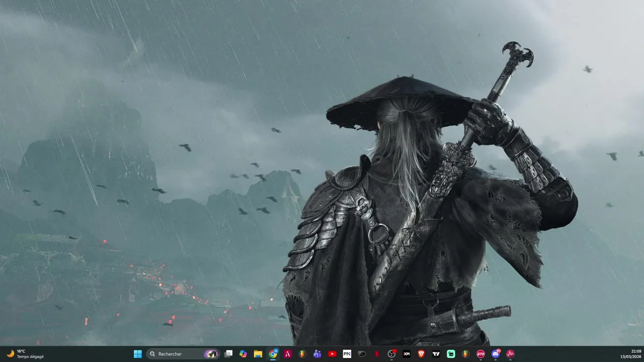This screenshot has height=362, width=644.
Task: Open the pink heartbeat monitor app icon
Action: pos(510,354)
